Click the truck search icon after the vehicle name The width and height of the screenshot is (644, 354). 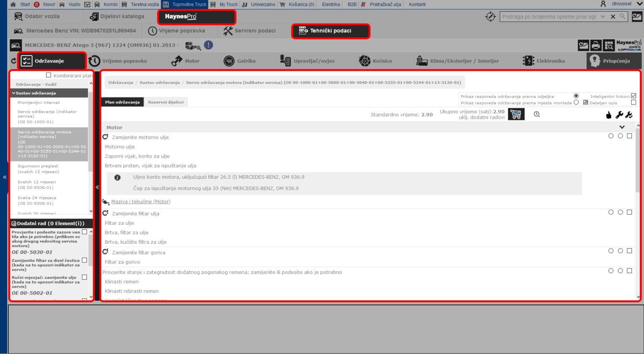[x=193, y=45]
